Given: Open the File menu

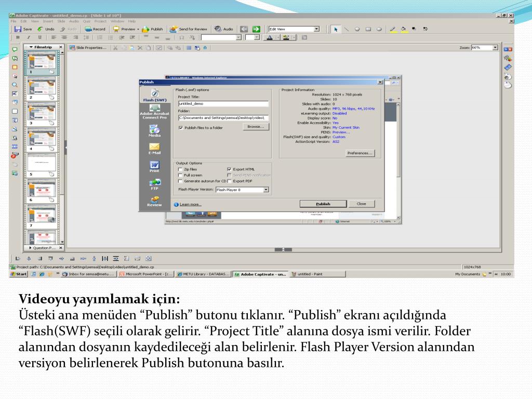Looking at the screenshot, I should pyautogui.click(x=14, y=21).
